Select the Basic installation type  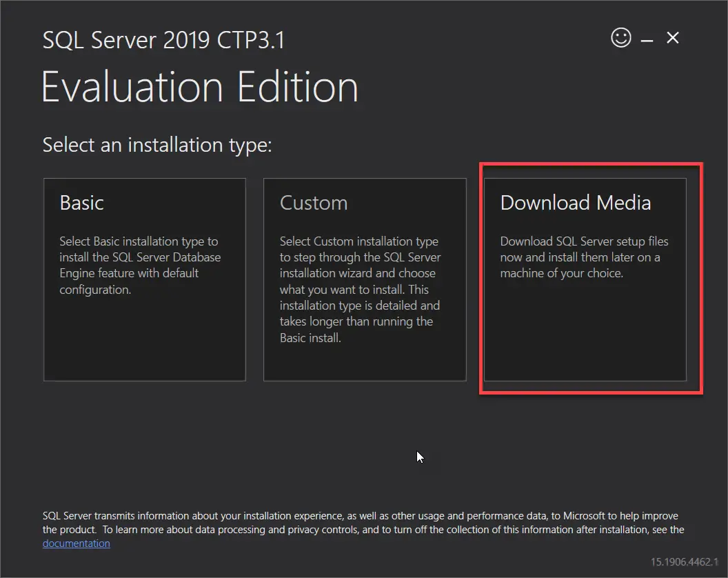tap(144, 279)
